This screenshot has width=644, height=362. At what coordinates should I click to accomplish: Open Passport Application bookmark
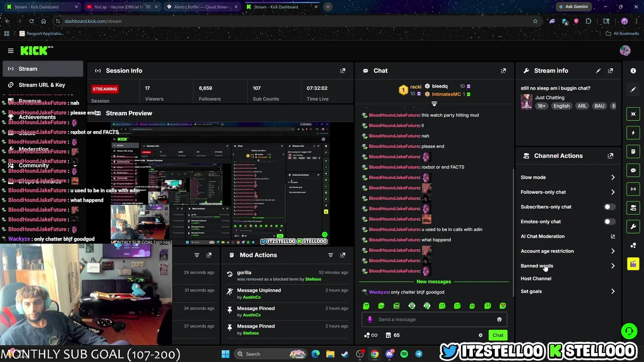pos(41,34)
